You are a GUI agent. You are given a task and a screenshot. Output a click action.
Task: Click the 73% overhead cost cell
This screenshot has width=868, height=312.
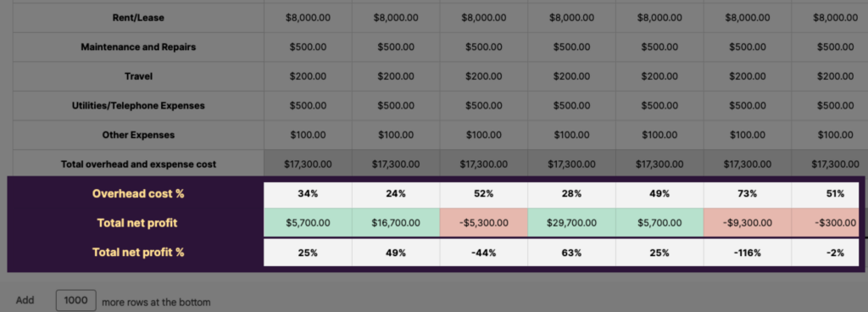pyautogui.click(x=748, y=193)
